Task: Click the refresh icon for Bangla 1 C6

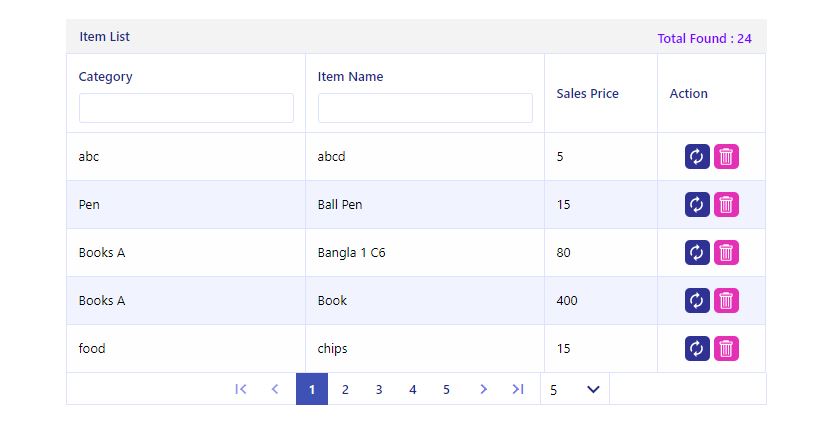Action: 697,253
